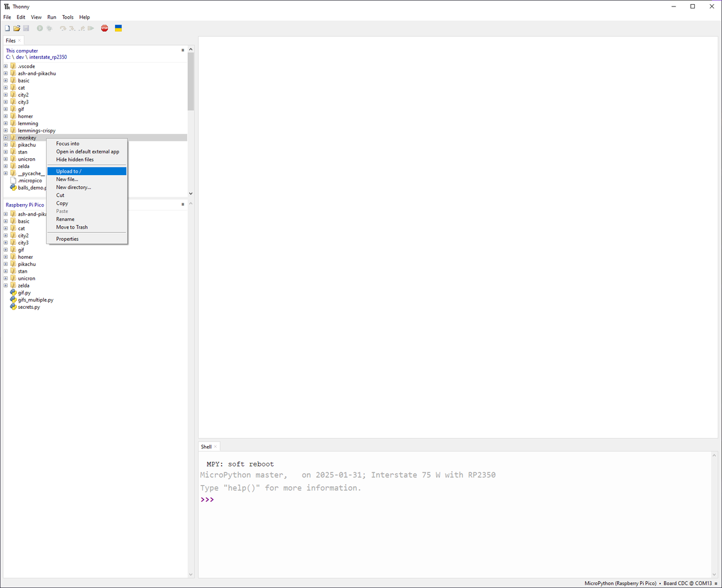Image resolution: width=722 pixels, height=588 pixels.
Task: Click the Step out toolbar icon
Action: [81, 28]
